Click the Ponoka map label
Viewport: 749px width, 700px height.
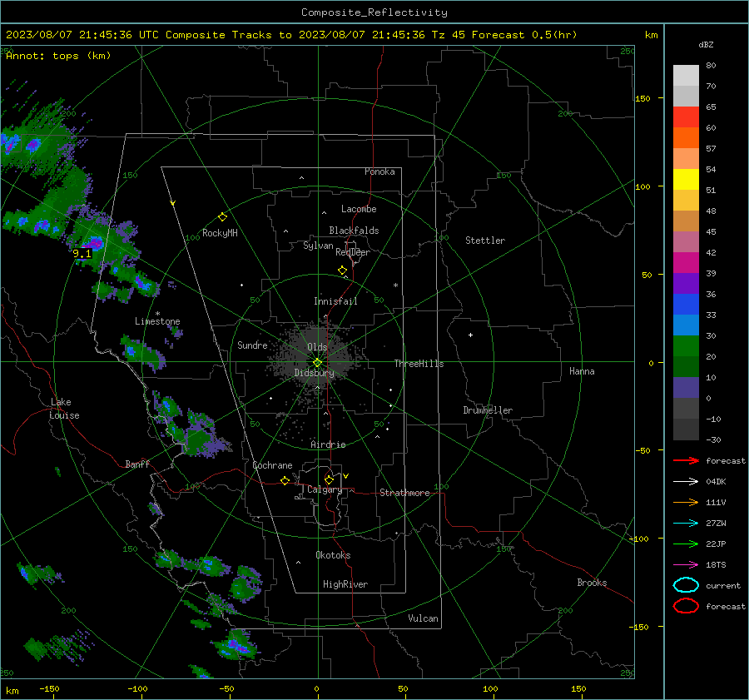pyautogui.click(x=379, y=171)
